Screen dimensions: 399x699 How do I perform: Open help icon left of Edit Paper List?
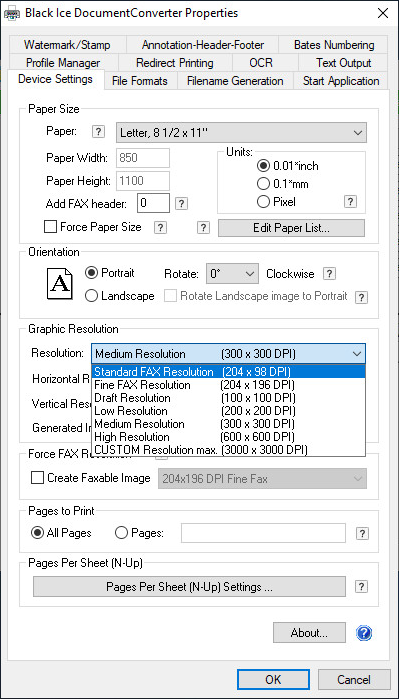[203, 227]
